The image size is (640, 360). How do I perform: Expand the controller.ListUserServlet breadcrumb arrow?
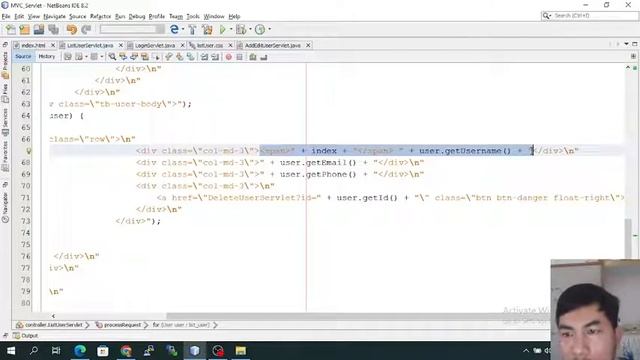click(87, 325)
